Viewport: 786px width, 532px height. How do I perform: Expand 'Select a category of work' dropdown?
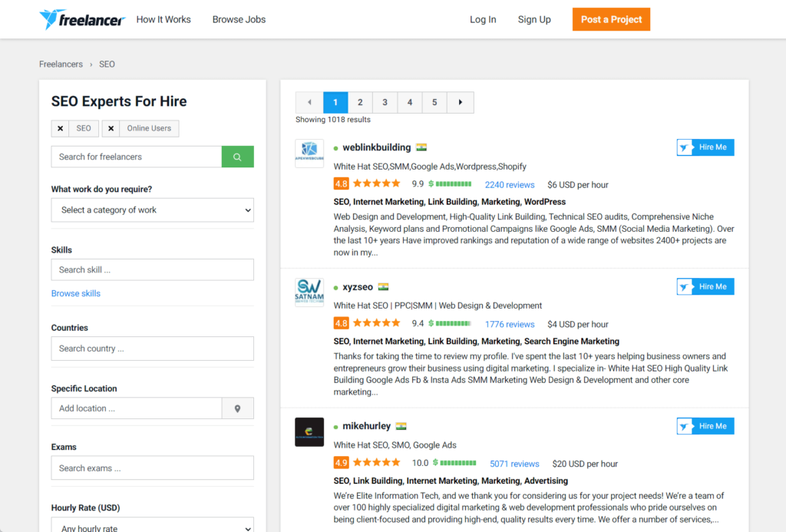pyautogui.click(x=153, y=210)
